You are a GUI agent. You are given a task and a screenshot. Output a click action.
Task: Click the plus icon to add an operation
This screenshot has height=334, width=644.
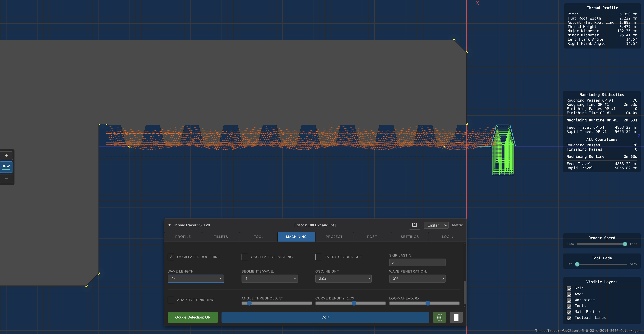coord(6,155)
